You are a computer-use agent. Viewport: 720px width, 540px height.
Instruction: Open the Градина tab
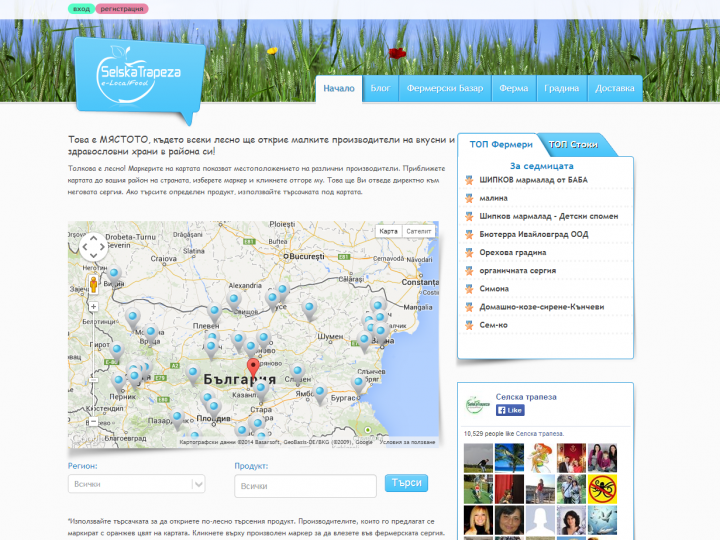pos(562,88)
